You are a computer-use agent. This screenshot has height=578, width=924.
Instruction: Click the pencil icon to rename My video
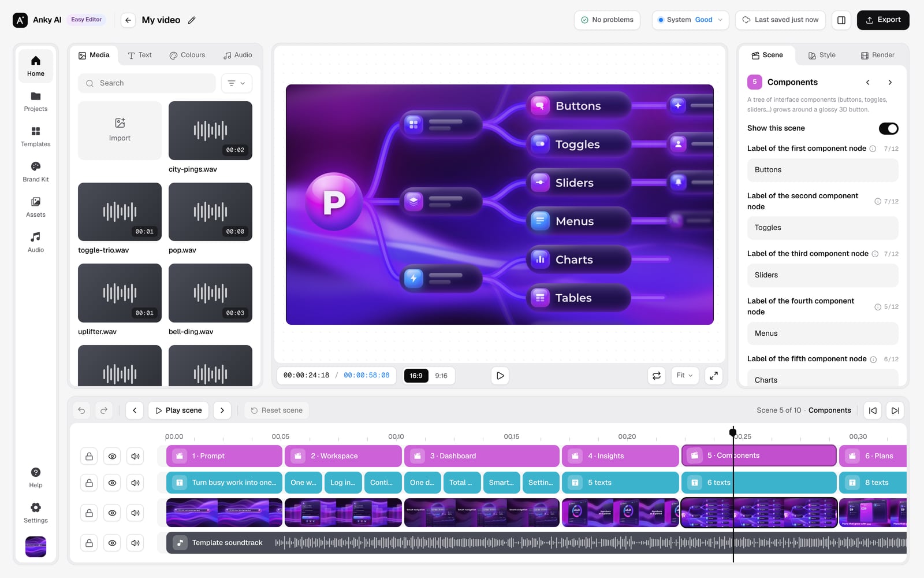point(192,20)
